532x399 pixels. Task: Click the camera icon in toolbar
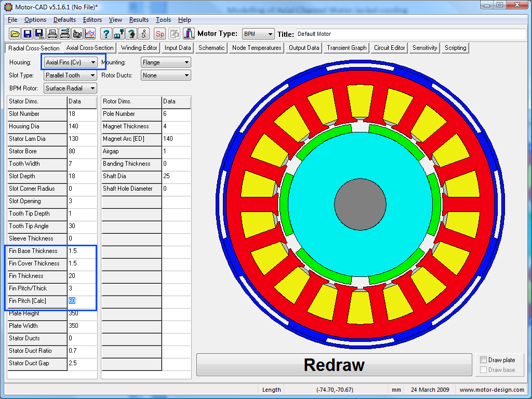point(77,34)
